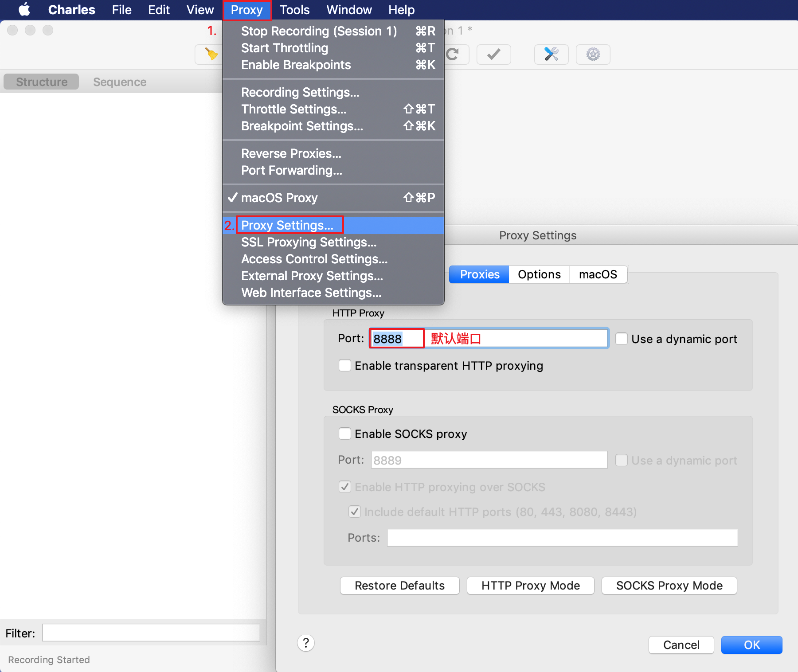Open the gear Settings toolbar icon
Screen dimensions: 798x672
click(593, 55)
